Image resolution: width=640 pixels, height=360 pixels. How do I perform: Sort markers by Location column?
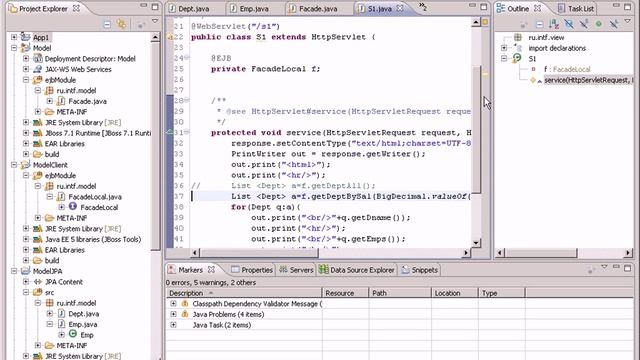point(455,293)
